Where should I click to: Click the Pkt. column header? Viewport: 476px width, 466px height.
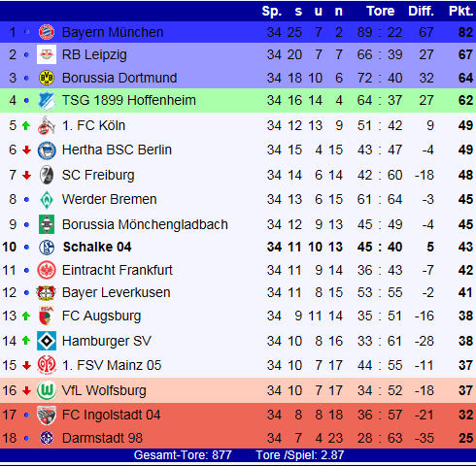460,12
